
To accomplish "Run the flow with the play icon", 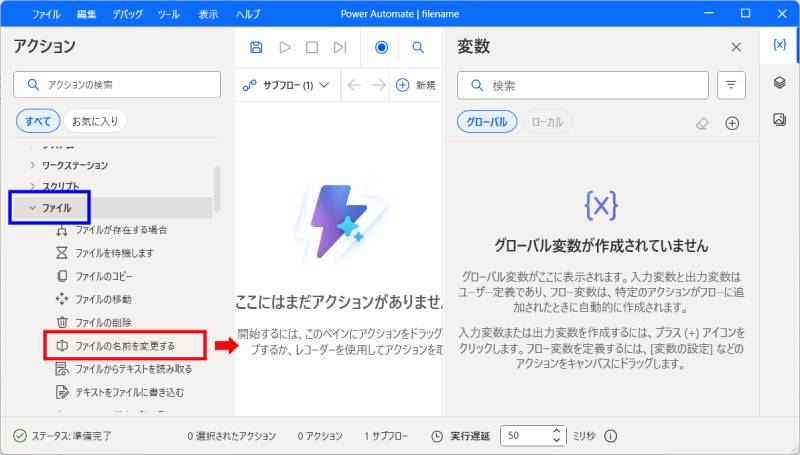I will pyautogui.click(x=285, y=47).
